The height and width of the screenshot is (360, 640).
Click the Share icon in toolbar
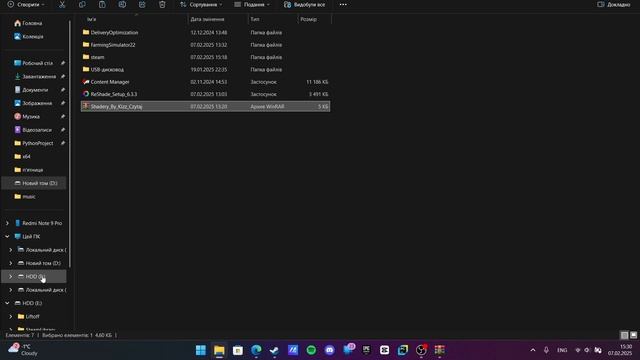(142, 4)
